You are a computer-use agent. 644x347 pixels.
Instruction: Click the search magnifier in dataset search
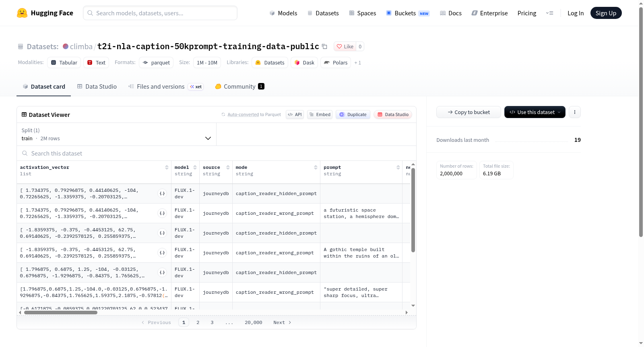click(25, 153)
